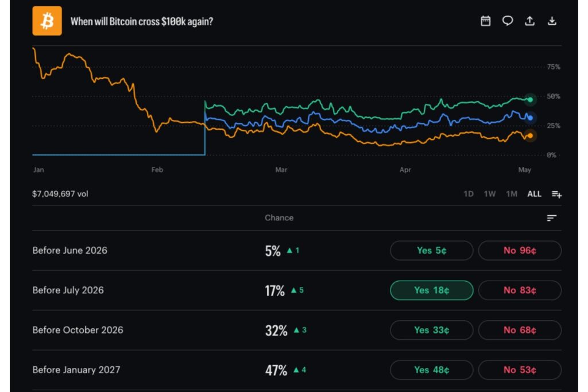Click the 50% y-axis label

coord(554,96)
